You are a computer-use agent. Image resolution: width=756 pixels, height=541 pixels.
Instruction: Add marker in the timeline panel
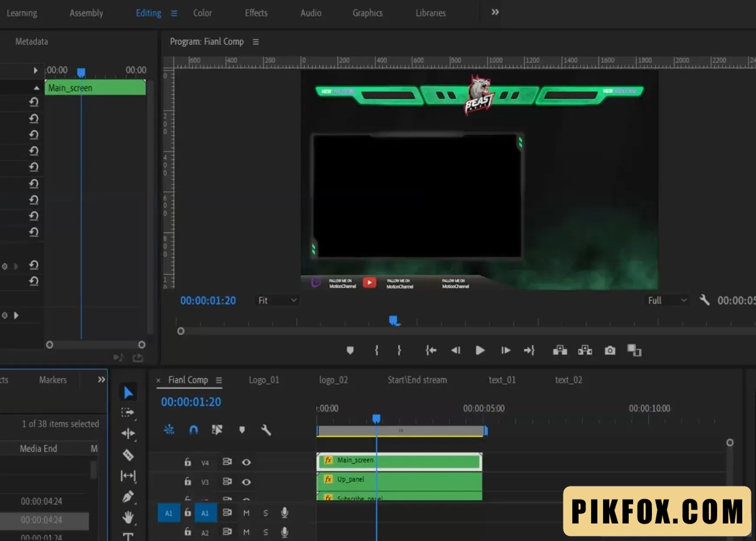point(242,430)
